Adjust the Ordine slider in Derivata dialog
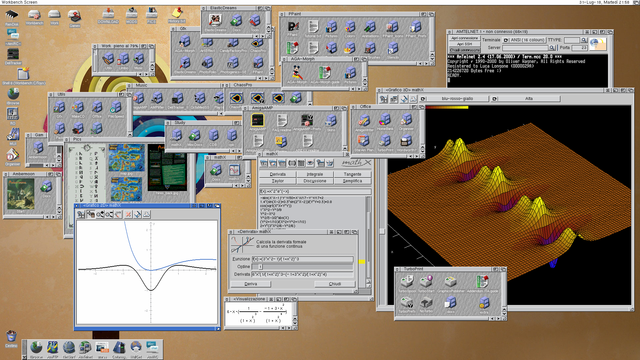The image size is (640, 360). click(302, 267)
